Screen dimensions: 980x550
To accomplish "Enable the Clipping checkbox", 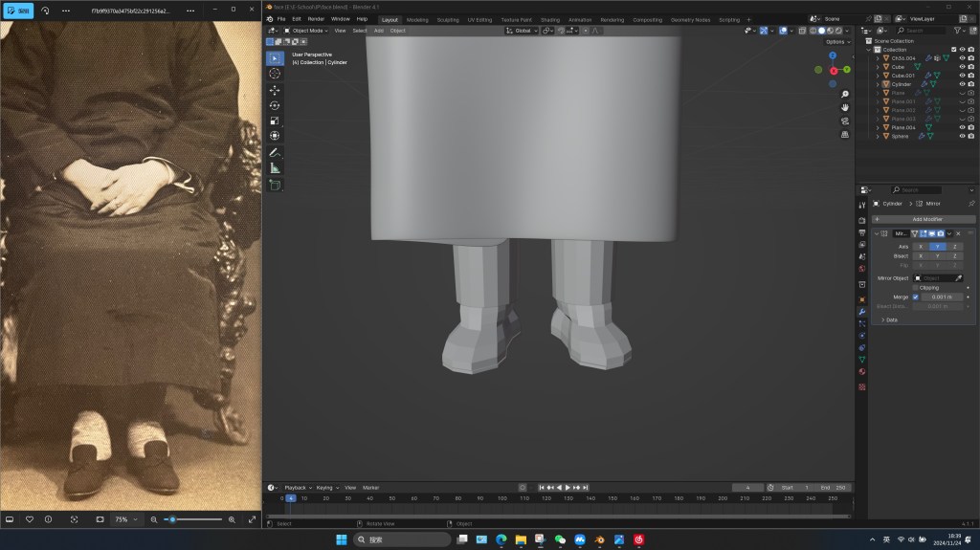I will pos(915,287).
